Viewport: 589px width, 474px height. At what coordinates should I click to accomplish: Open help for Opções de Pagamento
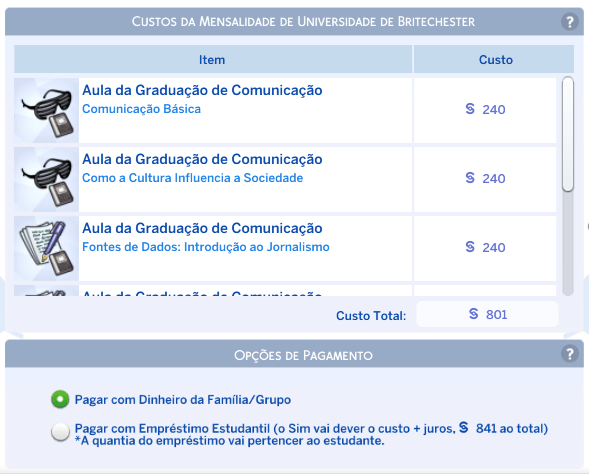[x=569, y=354]
